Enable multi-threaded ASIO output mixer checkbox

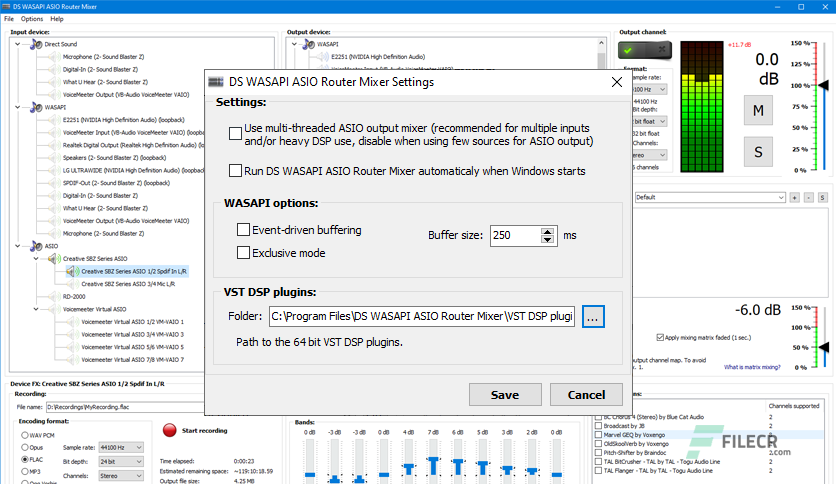tap(235, 134)
